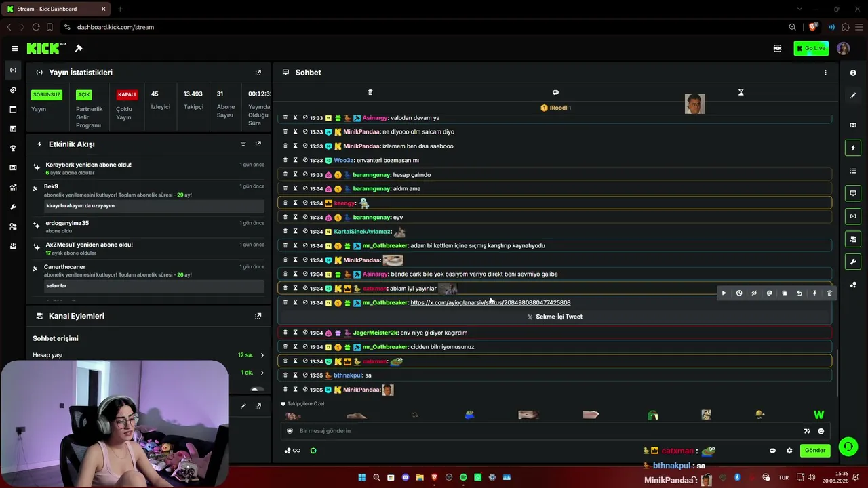Click the pencil edit icon in right sidebar

853,96
